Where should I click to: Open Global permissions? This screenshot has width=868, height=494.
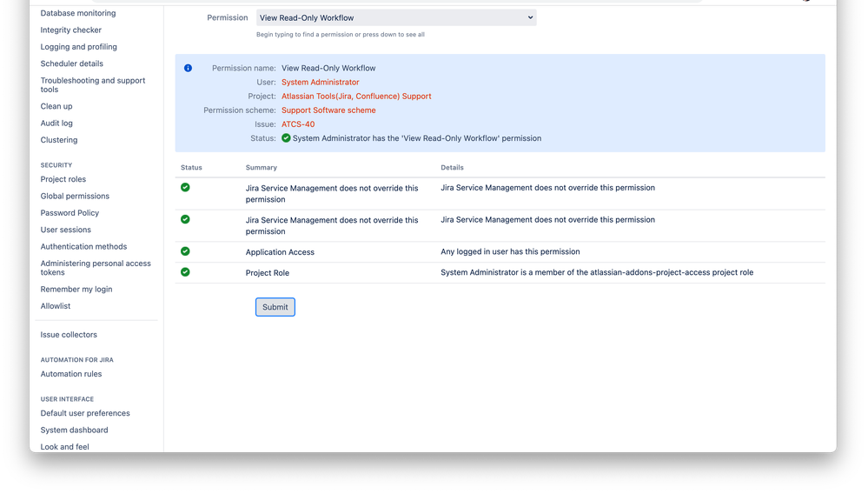click(x=75, y=196)
